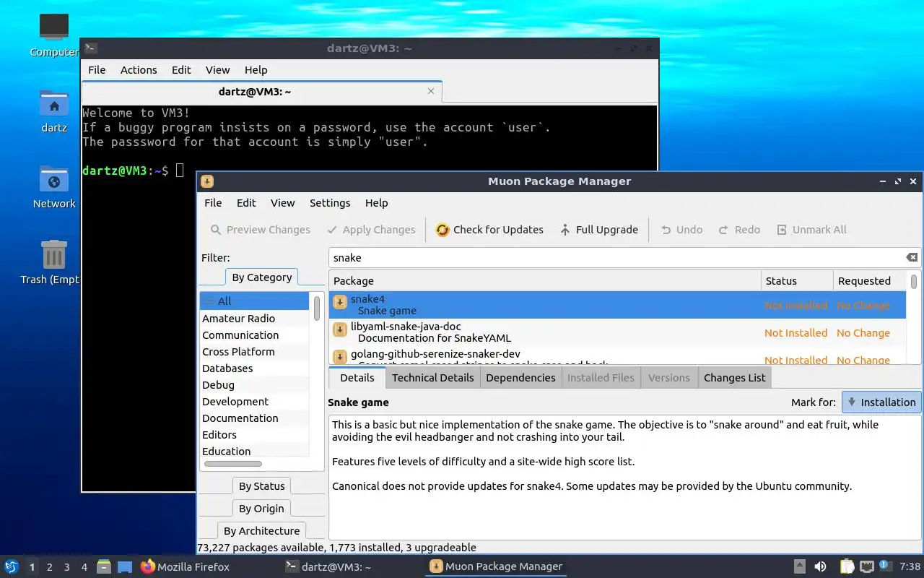Switch to virtual desktop 2
The width and height of the screenshot is (924, 578).
pyautogui.click(x=49, y=567)
